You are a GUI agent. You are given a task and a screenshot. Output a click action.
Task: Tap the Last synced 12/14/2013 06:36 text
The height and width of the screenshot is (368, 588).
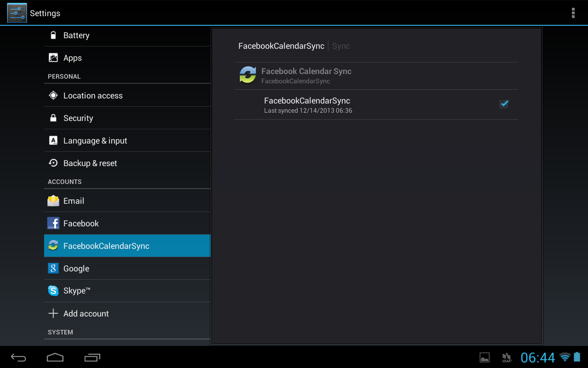[308, 110]
